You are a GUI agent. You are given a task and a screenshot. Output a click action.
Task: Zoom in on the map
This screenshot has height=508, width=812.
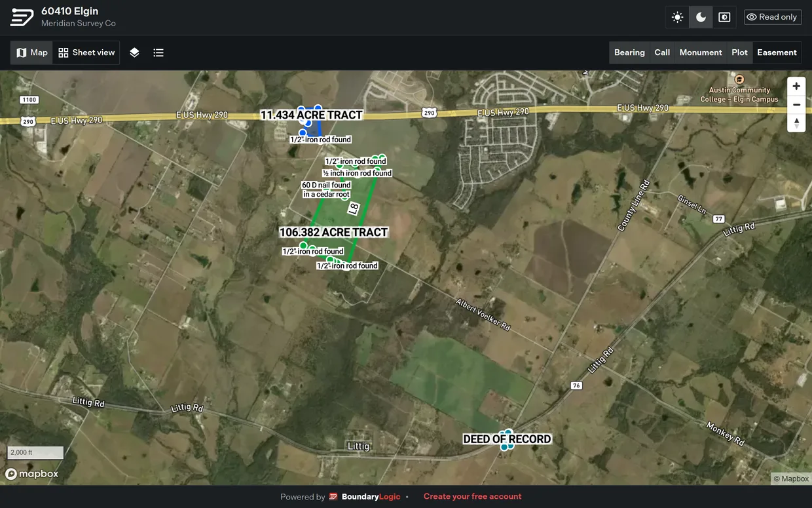[796, 87]
